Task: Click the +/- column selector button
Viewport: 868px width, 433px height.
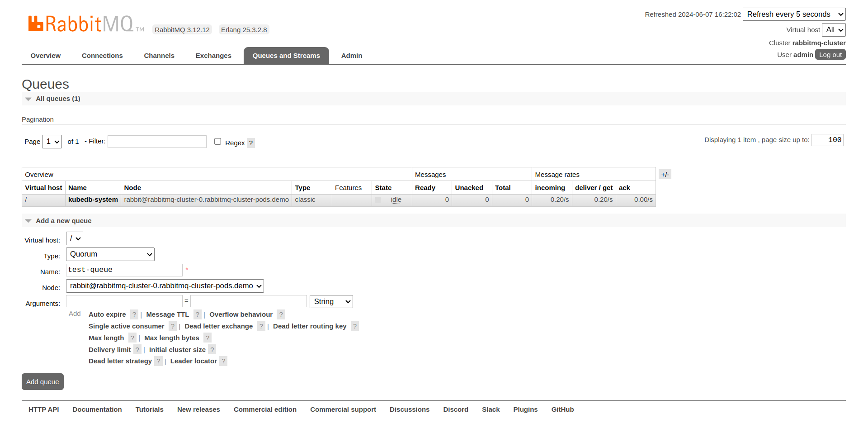Action: [665, 175]
